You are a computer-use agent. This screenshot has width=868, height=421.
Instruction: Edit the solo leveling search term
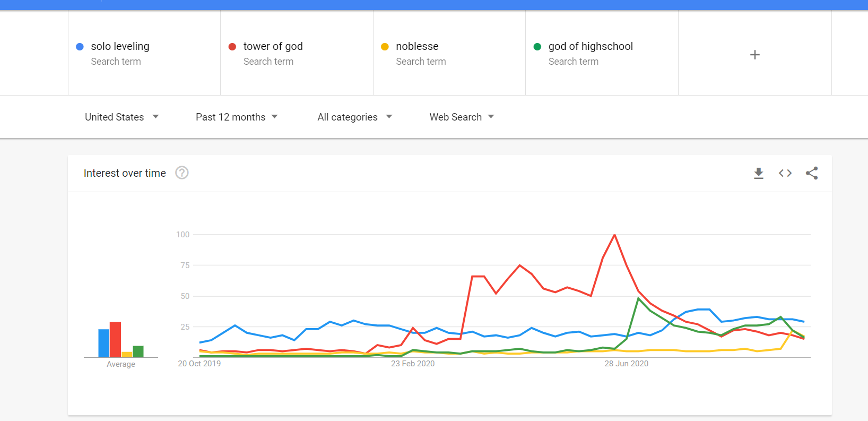pos(120,47)
